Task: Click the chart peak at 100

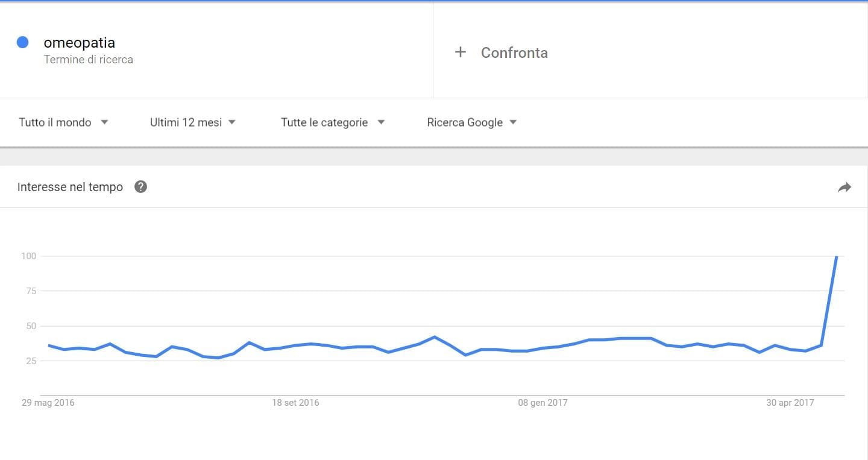Action: pos(836,257)
